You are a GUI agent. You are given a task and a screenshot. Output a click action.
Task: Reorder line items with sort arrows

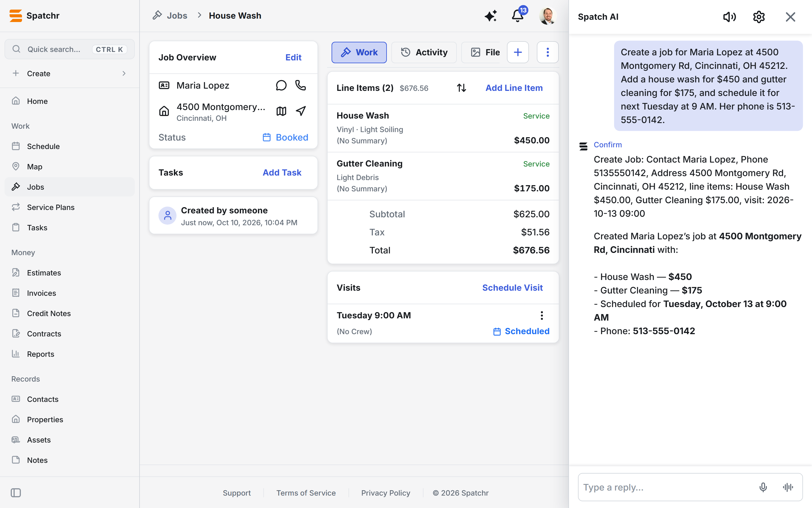pyautogui.click(x=461, y=88)
